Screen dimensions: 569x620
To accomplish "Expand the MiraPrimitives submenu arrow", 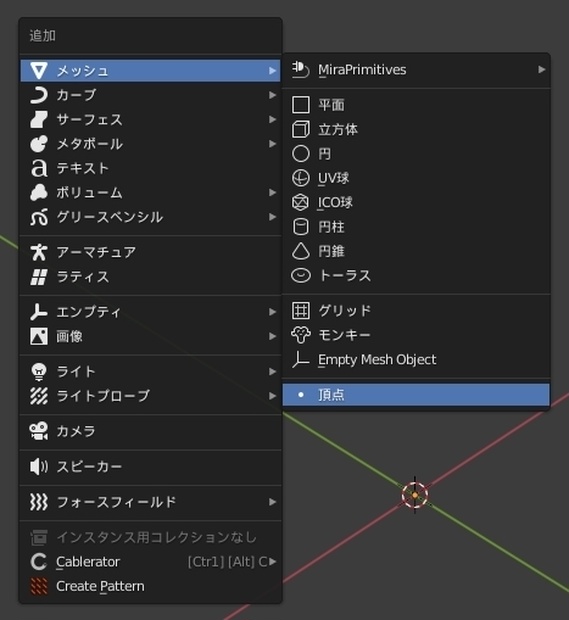I will [542, 70].
